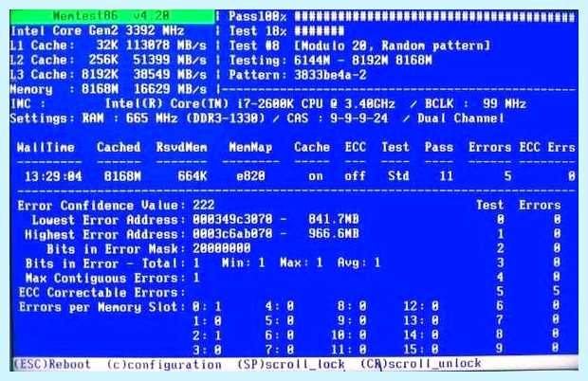The width and height of the screenshot is (588, 381).
Task: Click the highest error address 0003c6ab070
Action: point(232,234)
